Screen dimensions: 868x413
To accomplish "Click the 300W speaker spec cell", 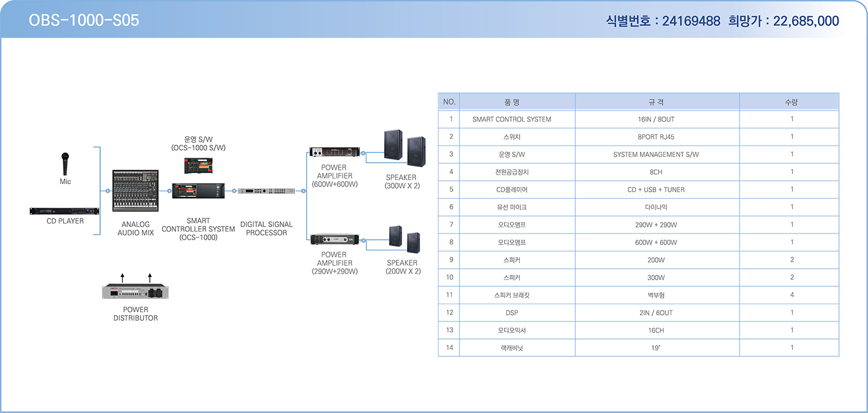I will pyautogui.click(x=656, y=277).
